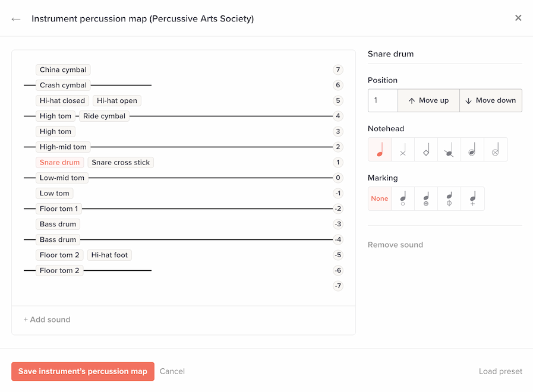Choose the slashed notehead icon
533x392 pixels.
449,149
